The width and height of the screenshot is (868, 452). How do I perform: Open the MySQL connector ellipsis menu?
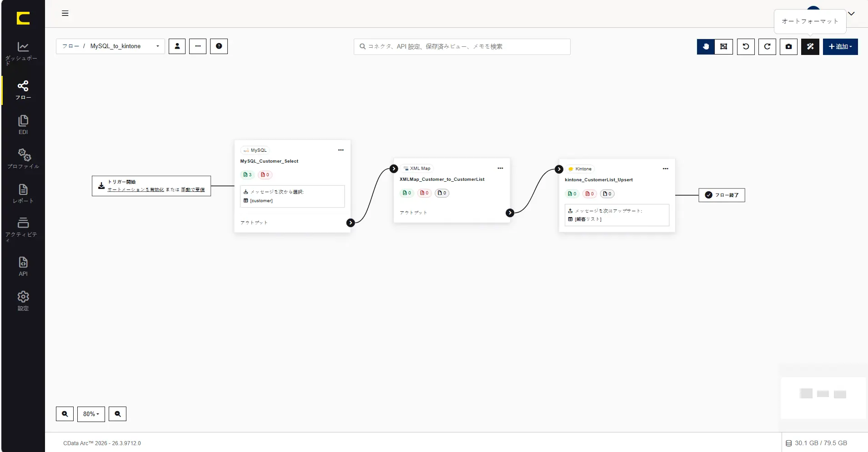pos(341,150)
